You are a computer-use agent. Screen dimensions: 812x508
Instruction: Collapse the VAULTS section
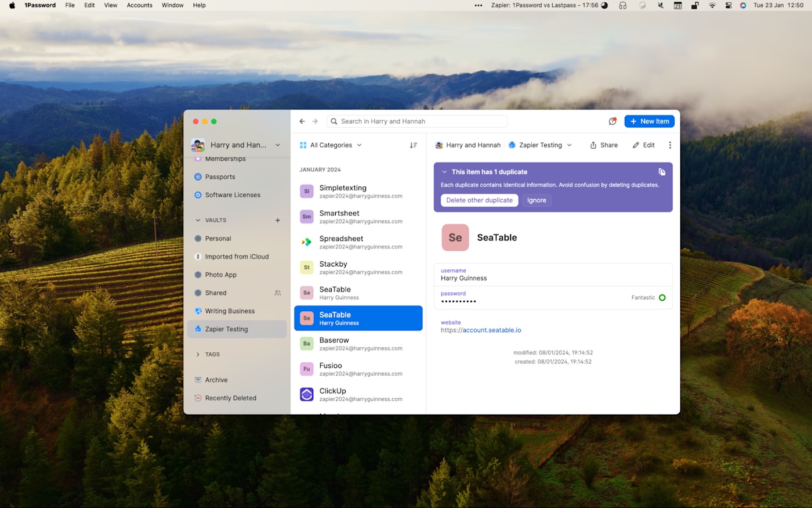click(x=198, y=221)
